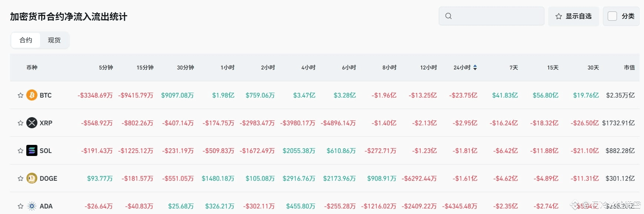644x214 pixels.
Task: Star ADA as a favorite
Action: [20, 206]
